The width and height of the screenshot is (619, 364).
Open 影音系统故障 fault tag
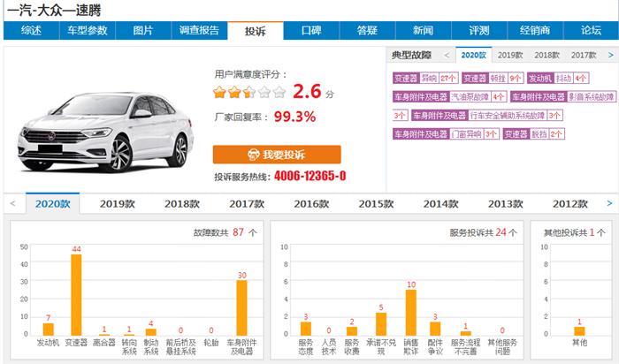point(563,96)
